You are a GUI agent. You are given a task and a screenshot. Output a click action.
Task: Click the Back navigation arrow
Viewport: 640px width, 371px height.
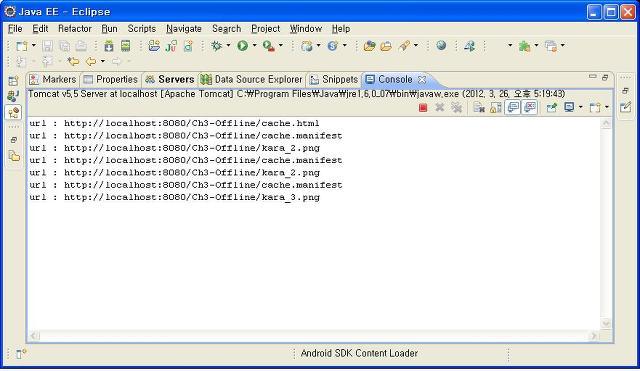coord(91,62)
